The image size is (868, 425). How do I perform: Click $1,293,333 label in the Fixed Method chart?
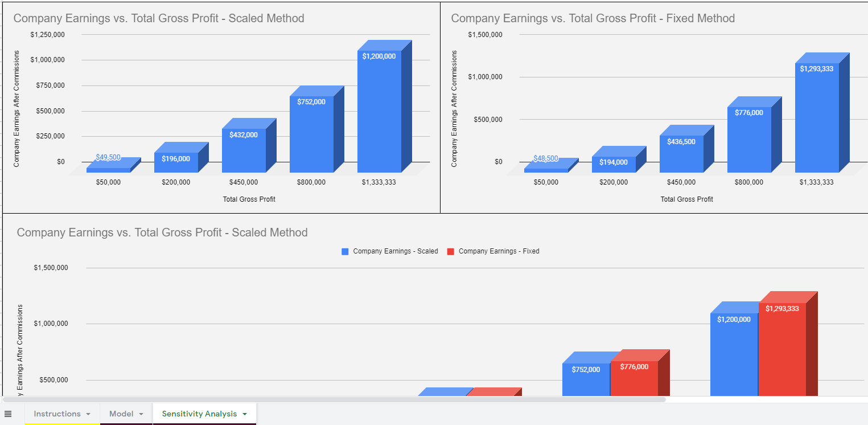coord(817,69)
